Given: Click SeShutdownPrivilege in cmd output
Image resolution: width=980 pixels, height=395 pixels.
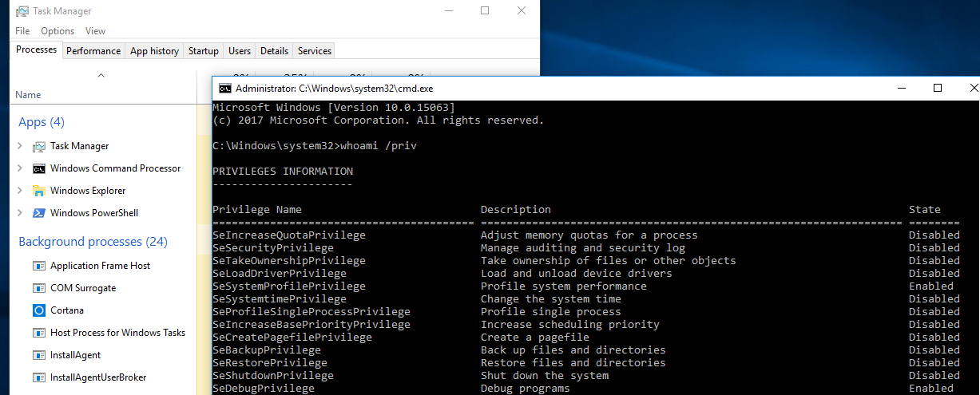Looking at the screenshot, I should click(273, 376).
